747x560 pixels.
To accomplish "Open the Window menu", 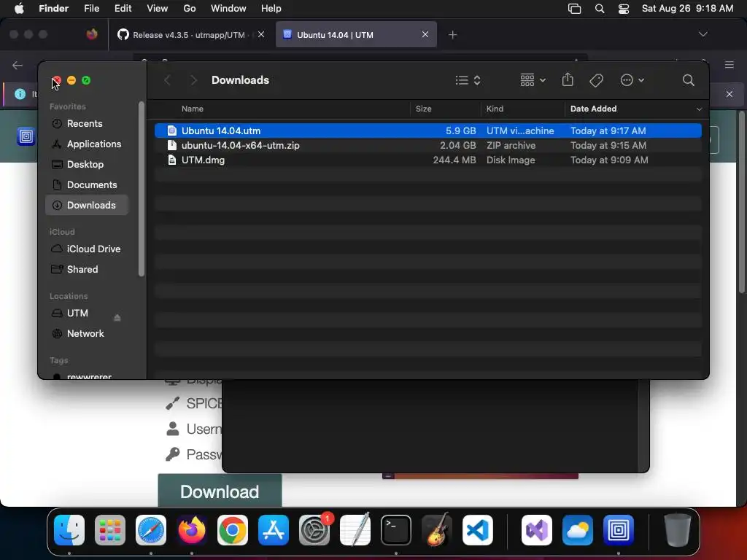I will click(228, 9).
